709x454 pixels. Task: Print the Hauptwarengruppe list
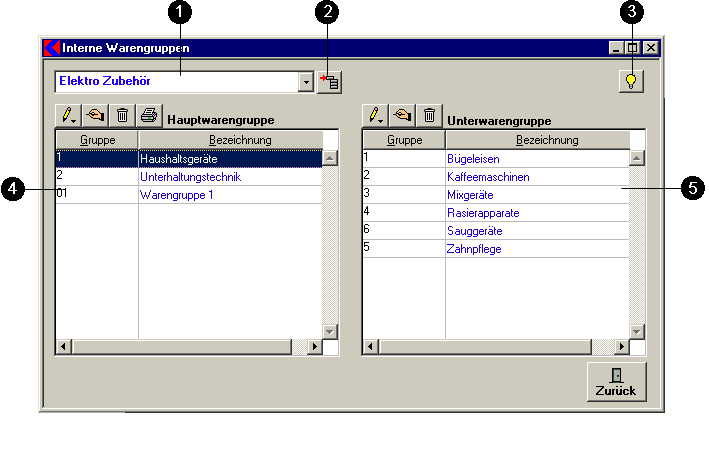pyautogui.click(x=148, y=116)
